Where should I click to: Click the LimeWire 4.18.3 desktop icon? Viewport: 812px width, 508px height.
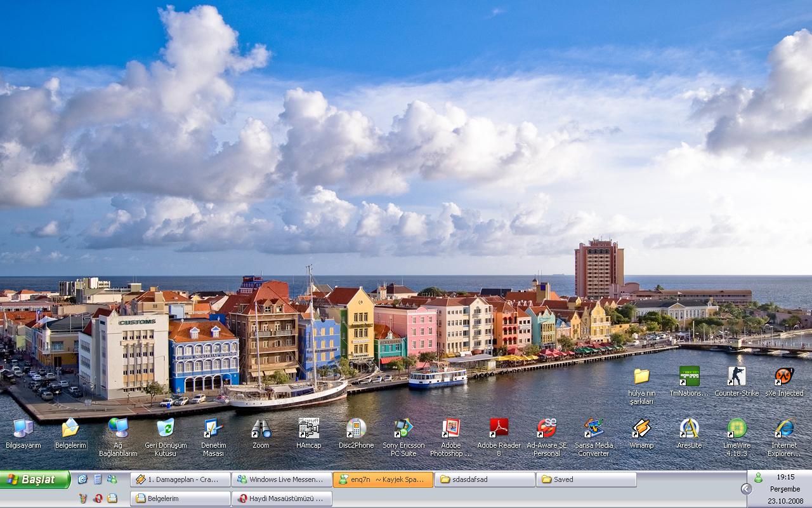[737, 429]
